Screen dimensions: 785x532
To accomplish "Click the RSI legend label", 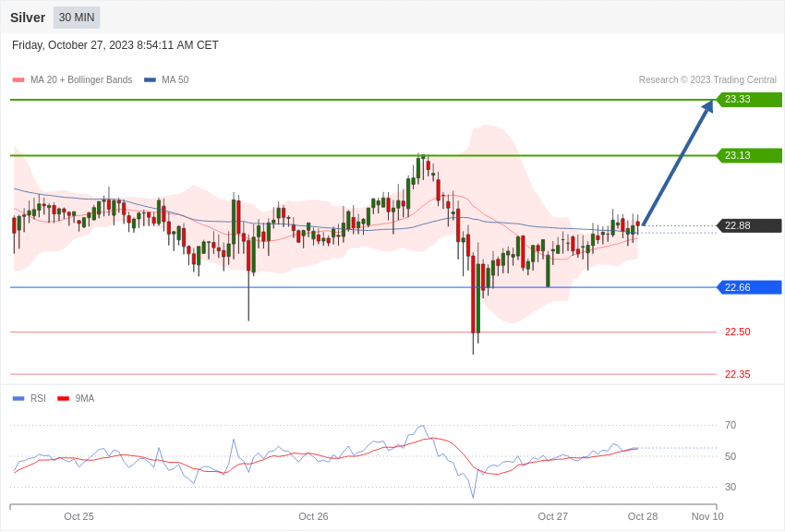I will 38,398.
